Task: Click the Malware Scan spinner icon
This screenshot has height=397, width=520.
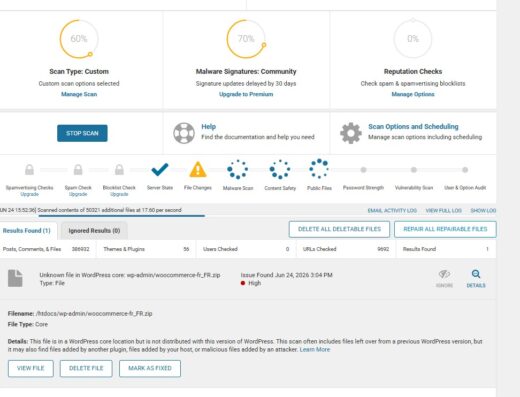Action: tap(237, 169)
